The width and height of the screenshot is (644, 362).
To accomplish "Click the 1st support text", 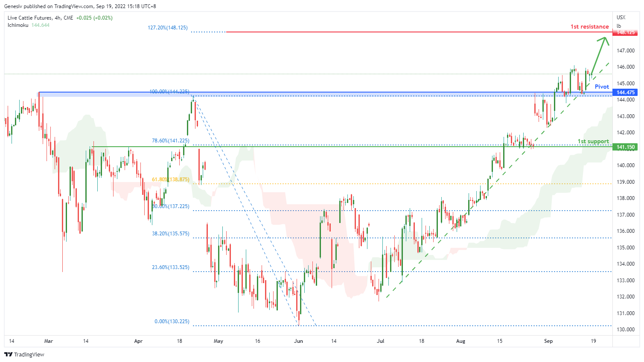I will [x=593, y=141].
